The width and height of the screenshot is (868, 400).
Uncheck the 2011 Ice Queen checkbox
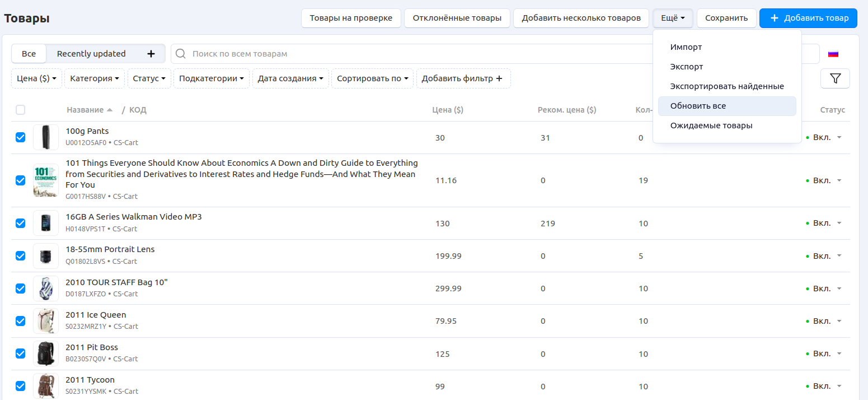click(x=21, y=321)
